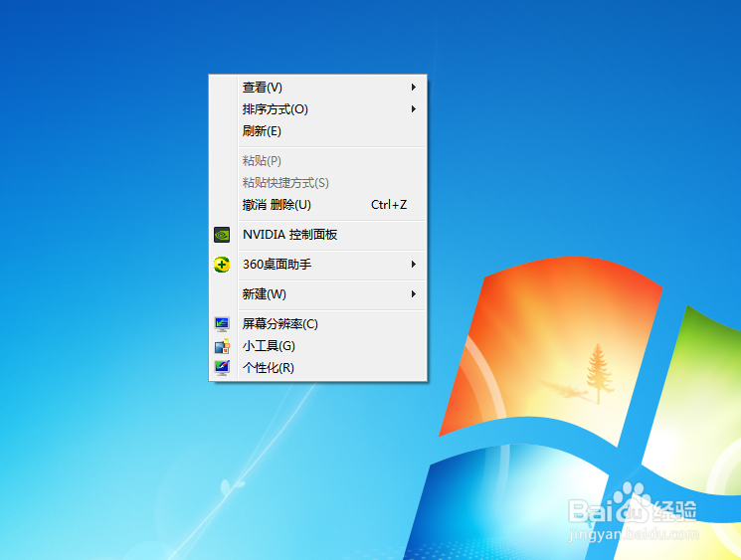
Task: Click the Ctrl+Z shortcut text
Action: (x=389, y=205)
